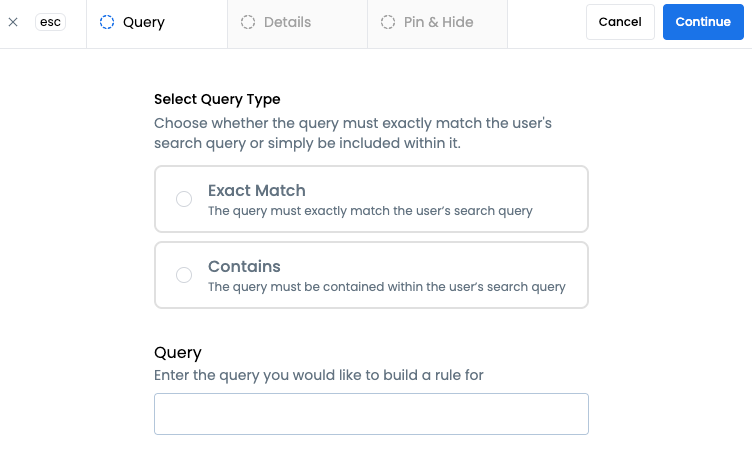
Task: Click the 'must be contained within' description text
Action: click(387, 287)
